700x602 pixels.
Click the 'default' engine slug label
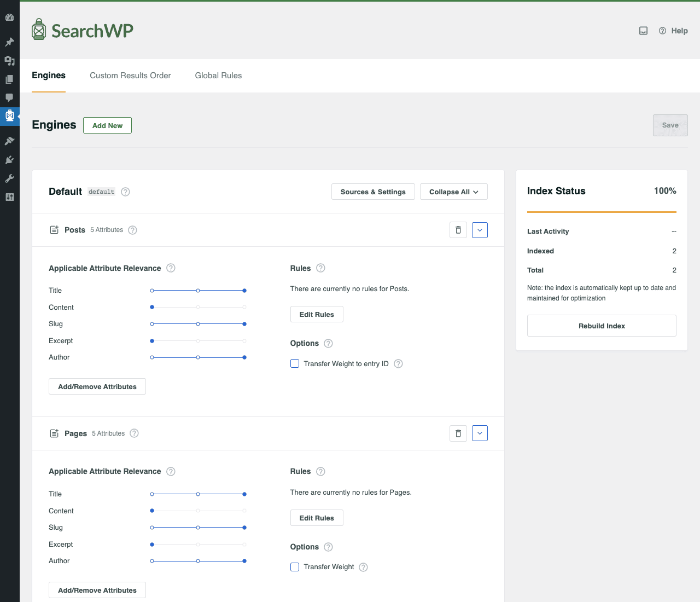[x=102, y=192]
